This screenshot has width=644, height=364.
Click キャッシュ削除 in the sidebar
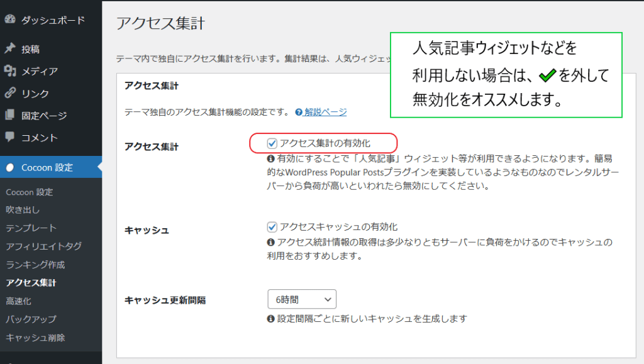pos(35,338)
